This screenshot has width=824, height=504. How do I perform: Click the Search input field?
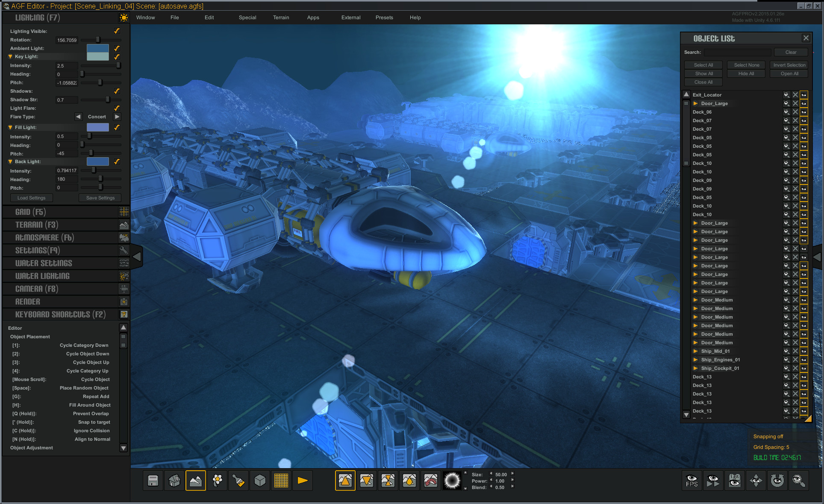coord(737,52)
